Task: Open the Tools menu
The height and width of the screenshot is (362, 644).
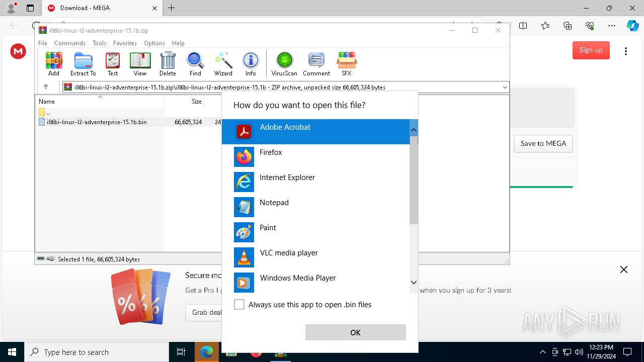Action: coord(99,43)
